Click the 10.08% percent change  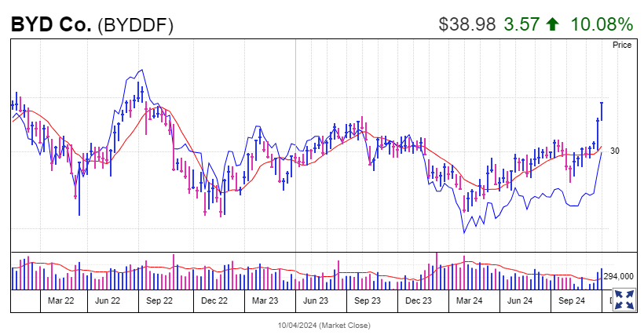[x=602, y=24]
